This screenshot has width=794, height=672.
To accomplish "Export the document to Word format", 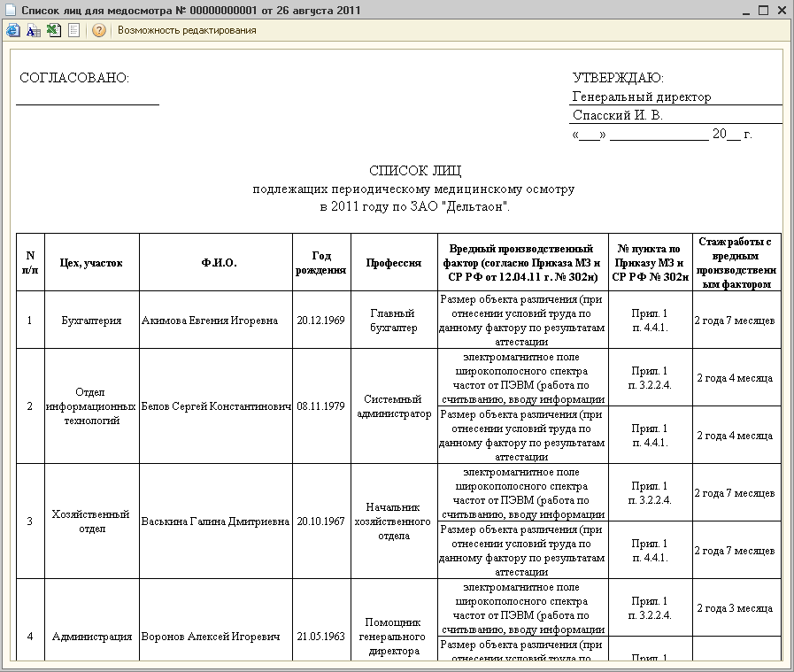I will coord(34,30).
